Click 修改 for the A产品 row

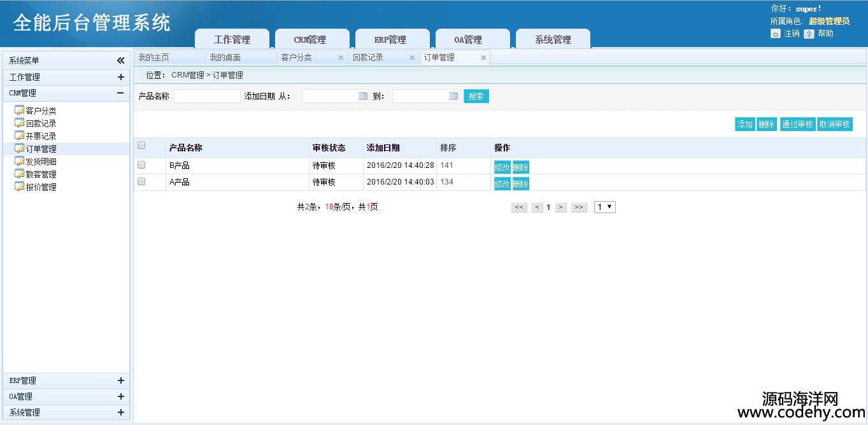pyautogui.click(x=502, y=184)
